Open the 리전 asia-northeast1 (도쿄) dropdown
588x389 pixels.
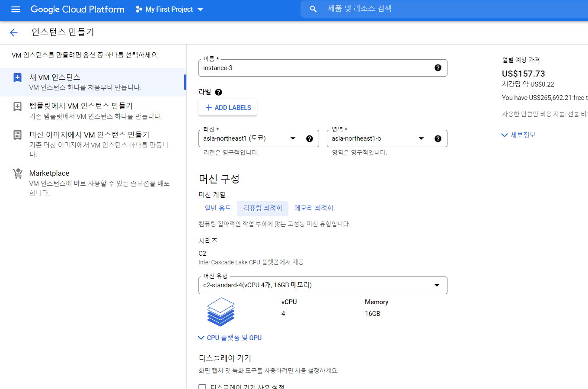coord(259,138)
